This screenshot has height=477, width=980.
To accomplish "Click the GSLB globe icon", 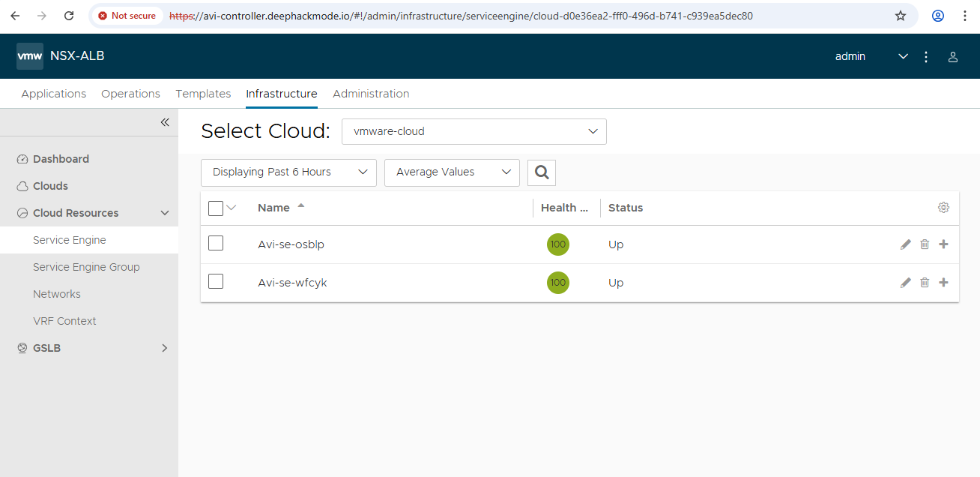I will (x=22, y=348).
